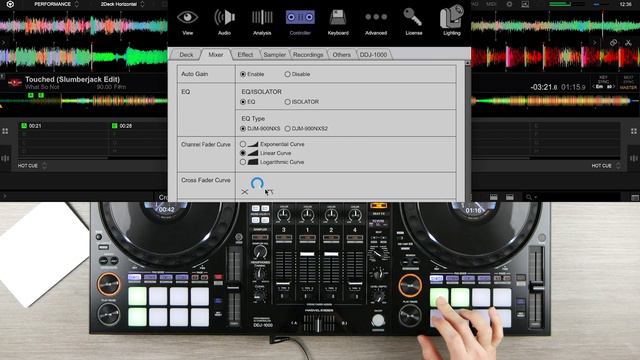Enable Auto Gain radio button

coord(243,74)
